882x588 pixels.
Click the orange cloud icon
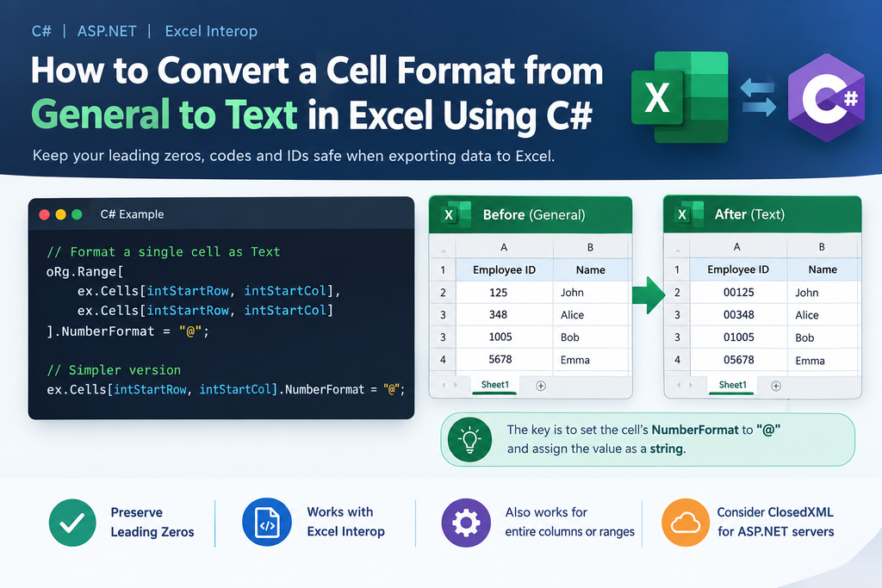coord(686,523)
